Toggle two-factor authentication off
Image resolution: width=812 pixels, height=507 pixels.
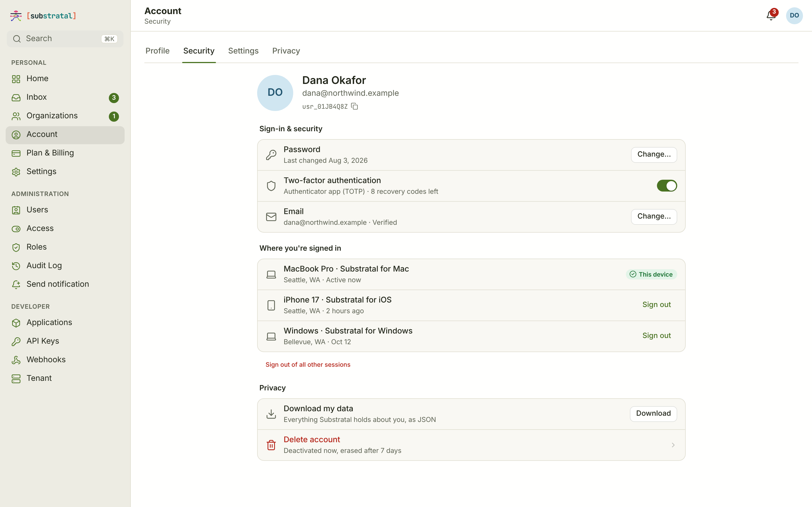667,186
